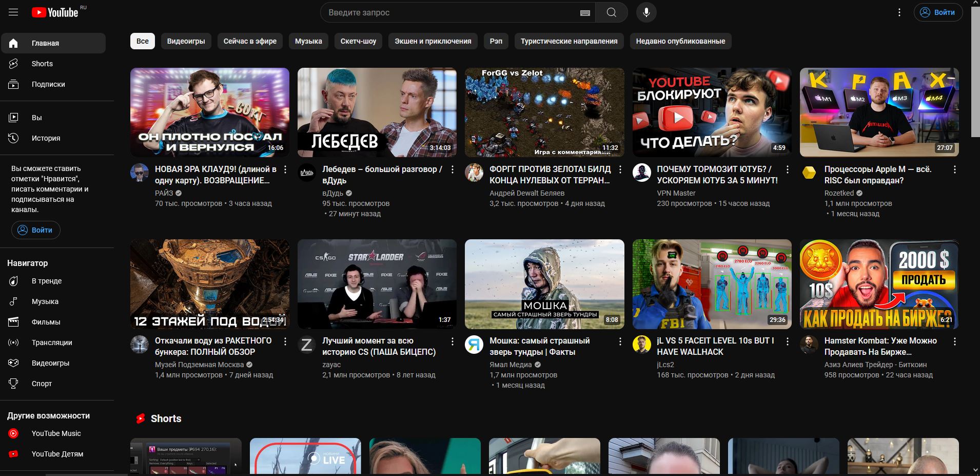Open options menu for Hamster Kombat video
The image size is (980, 476).
click(955, 341)
